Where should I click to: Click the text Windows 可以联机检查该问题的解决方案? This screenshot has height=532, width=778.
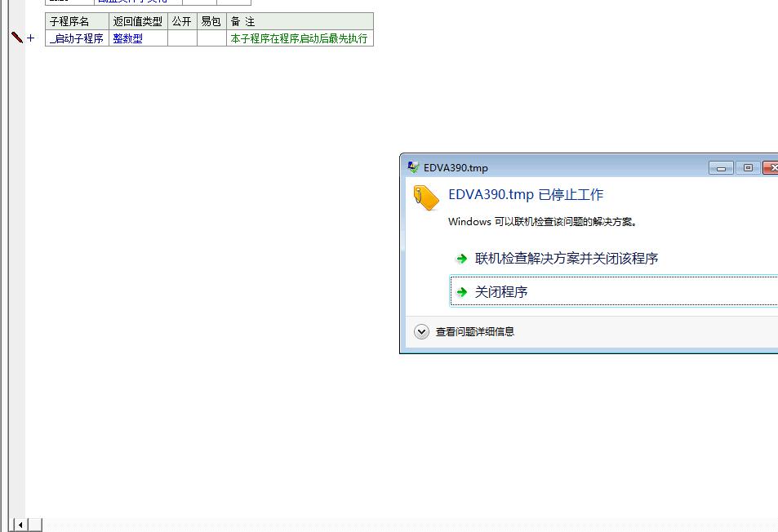point(542,222)
